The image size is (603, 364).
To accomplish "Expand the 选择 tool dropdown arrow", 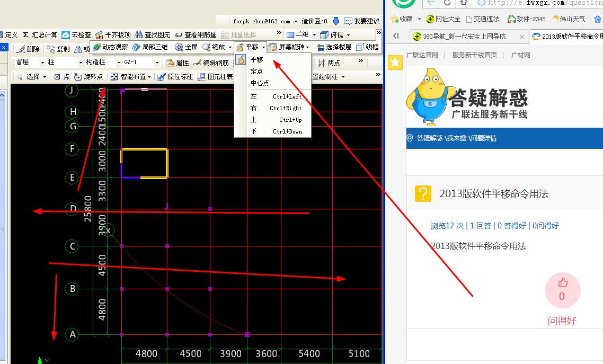I will click(45, 77).
